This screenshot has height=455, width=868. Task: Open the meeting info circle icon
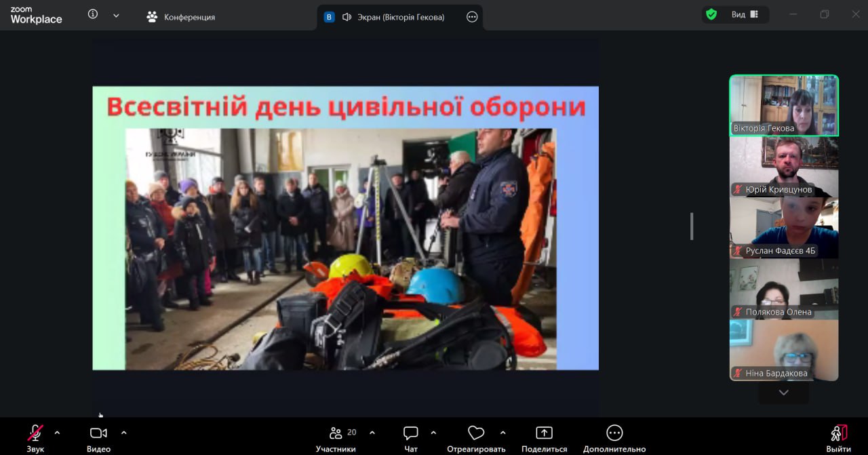point(93,15)
